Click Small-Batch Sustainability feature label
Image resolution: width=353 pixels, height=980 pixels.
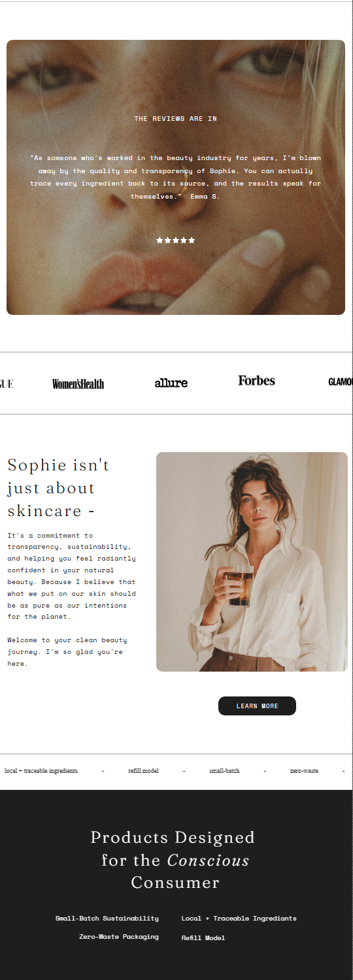(x=107, y=918)
